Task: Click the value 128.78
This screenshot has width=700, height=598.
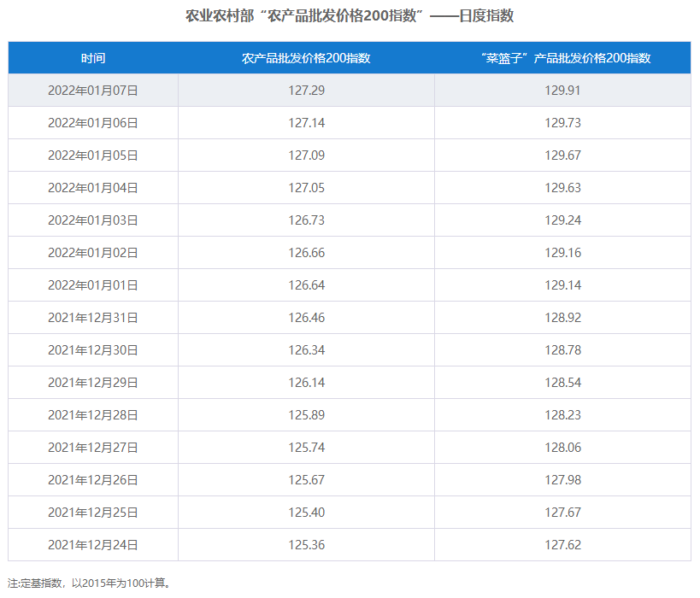Action: tap(562, 350)
